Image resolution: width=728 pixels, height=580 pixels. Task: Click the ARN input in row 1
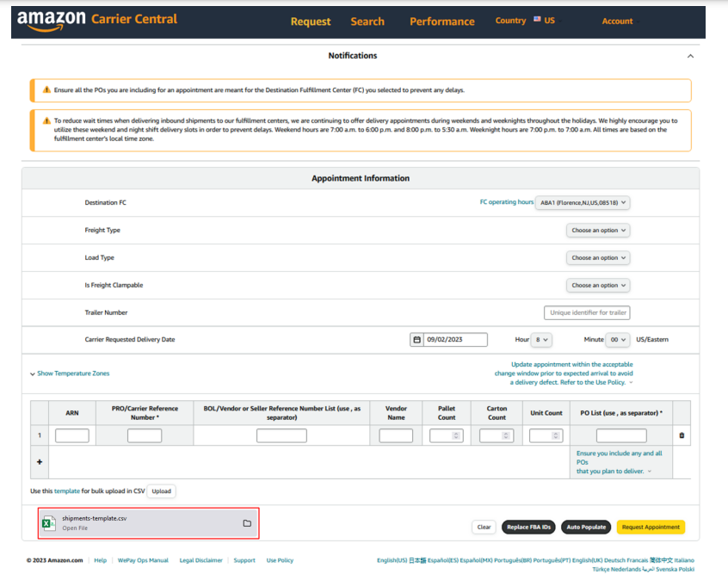click(72, 435)
